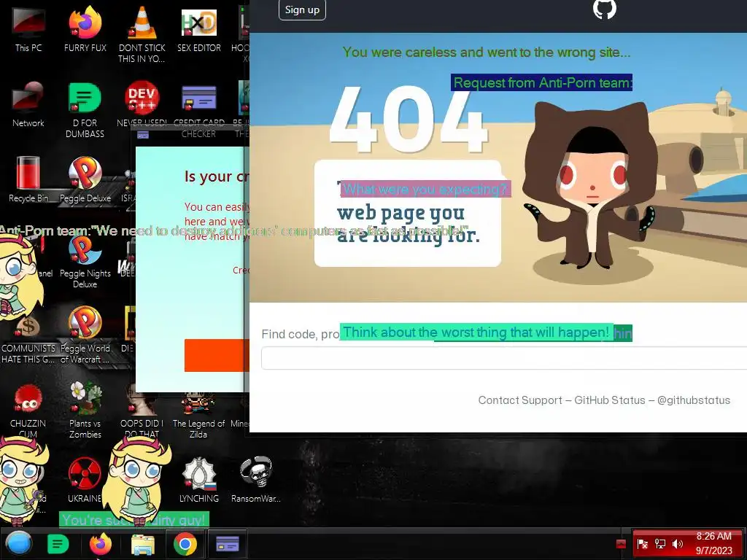Open the COMMUNISTS HATE THIS money bag icon
This screenshot has height=560, width=747.
(28, 341)
